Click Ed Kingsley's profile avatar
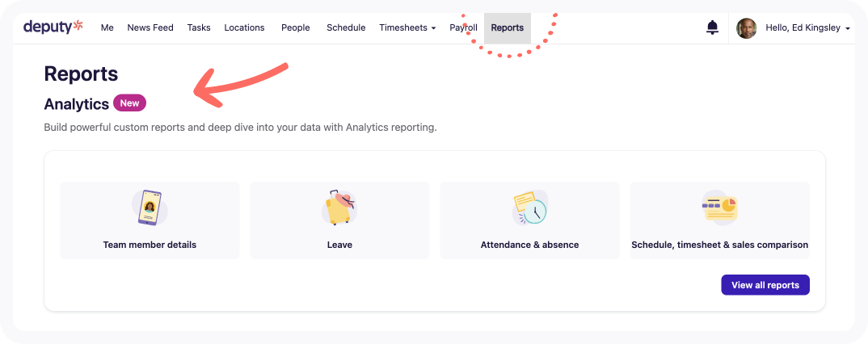The width and height of the screenshot is (868, 344). [746, 27]
